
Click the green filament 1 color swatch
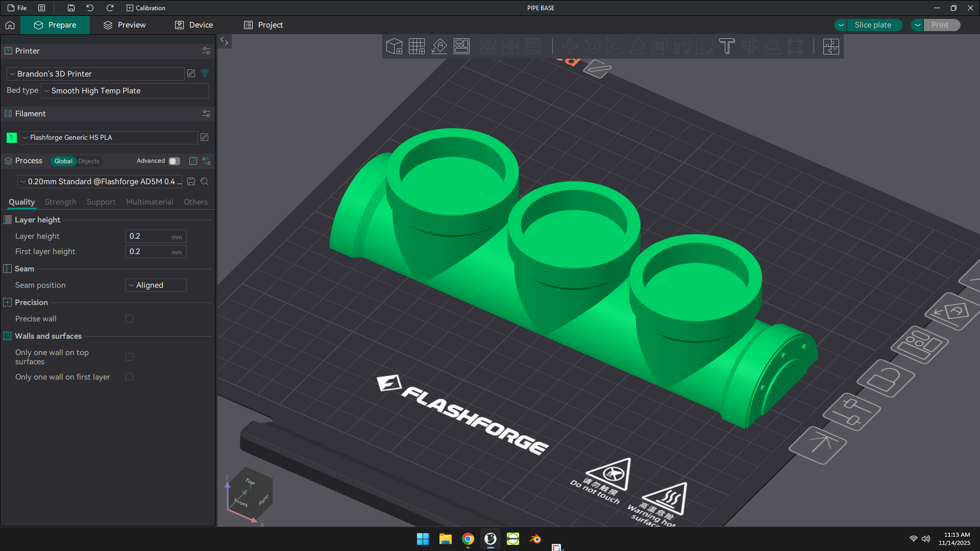(11, 138)
